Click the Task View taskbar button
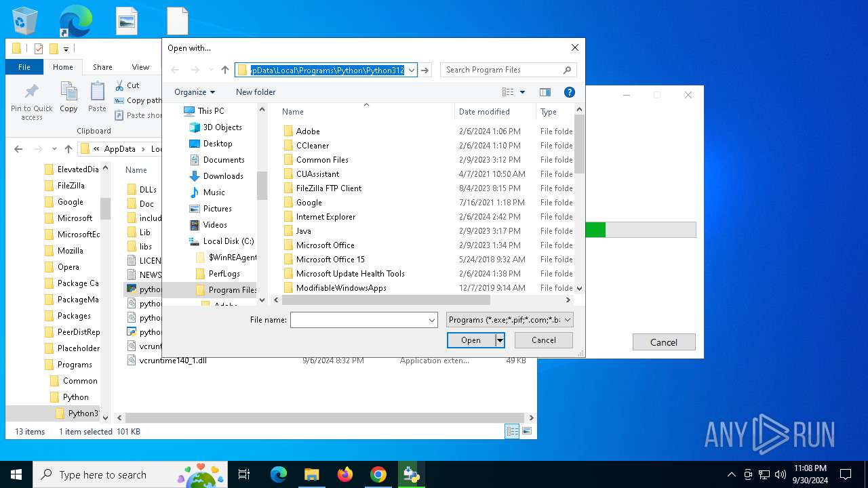 [244, 474]
